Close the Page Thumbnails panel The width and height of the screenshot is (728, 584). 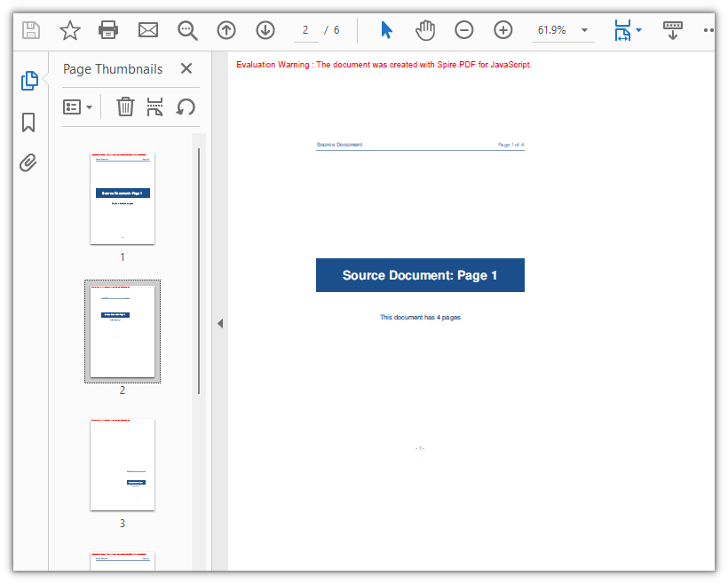click(186, 68)
